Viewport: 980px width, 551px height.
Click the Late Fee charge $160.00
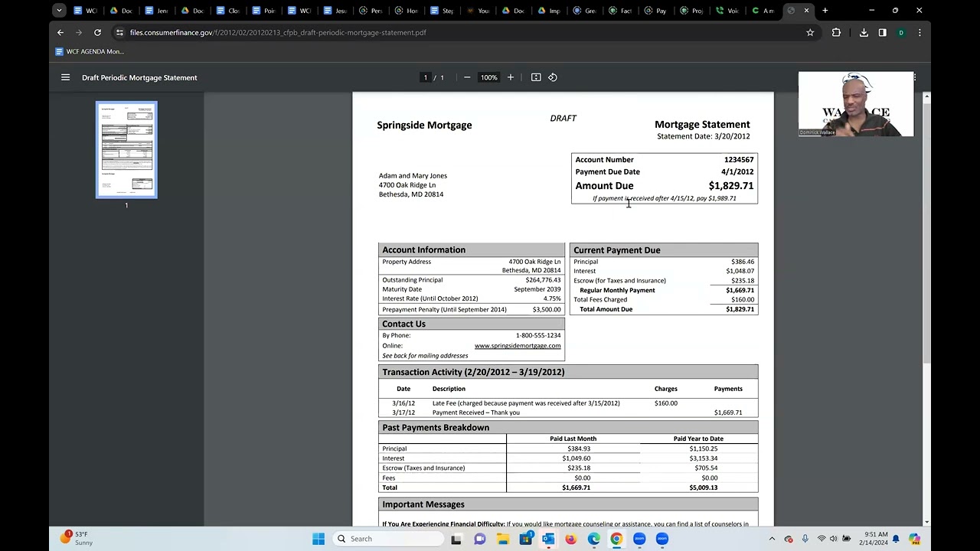666,403
